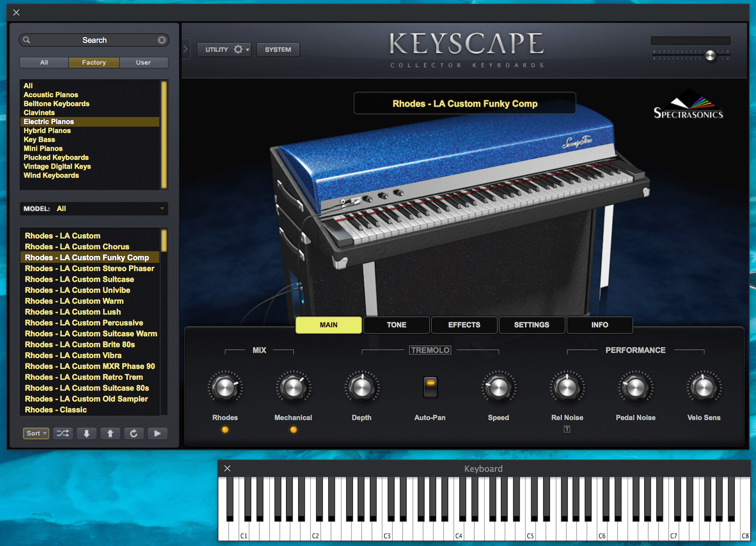756x546 pixels.
Task: Click the category list scrollbar
Action: click(x=164, y=135)
